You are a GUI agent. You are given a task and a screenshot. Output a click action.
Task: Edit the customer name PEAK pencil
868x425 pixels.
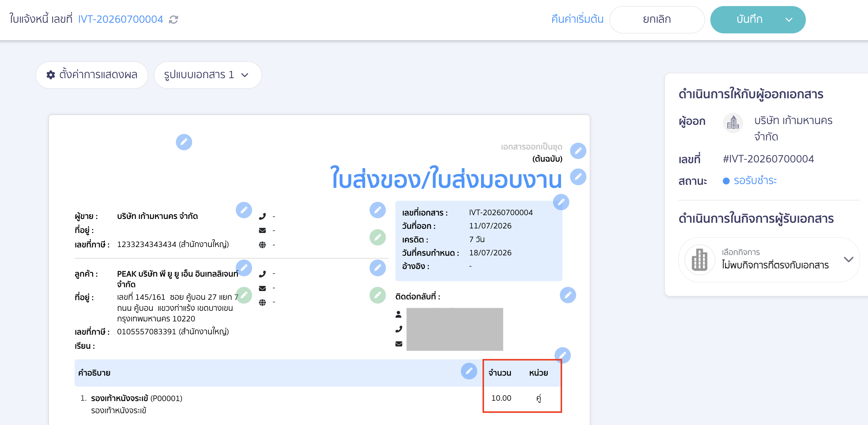tap(244, 268)
